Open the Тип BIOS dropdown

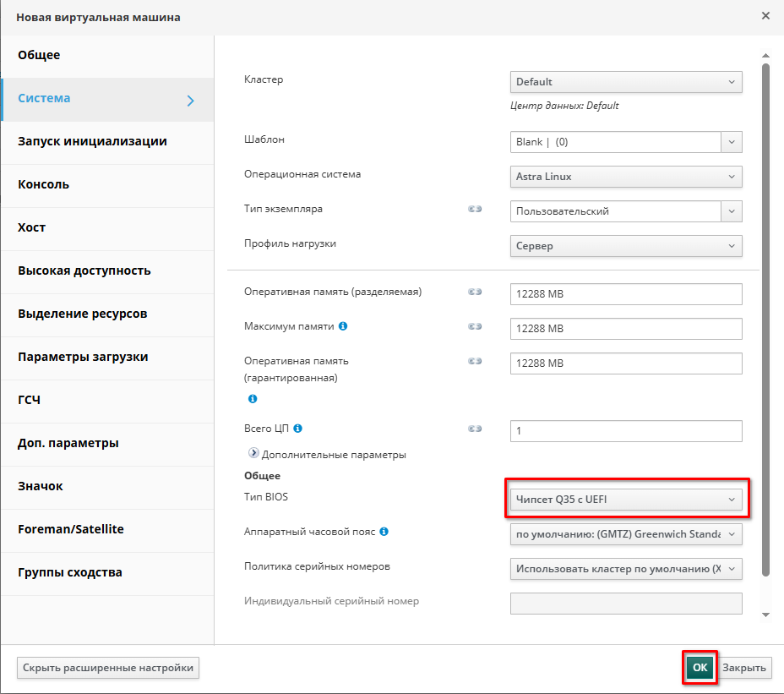pyautogui.click(x=626, y=500)
